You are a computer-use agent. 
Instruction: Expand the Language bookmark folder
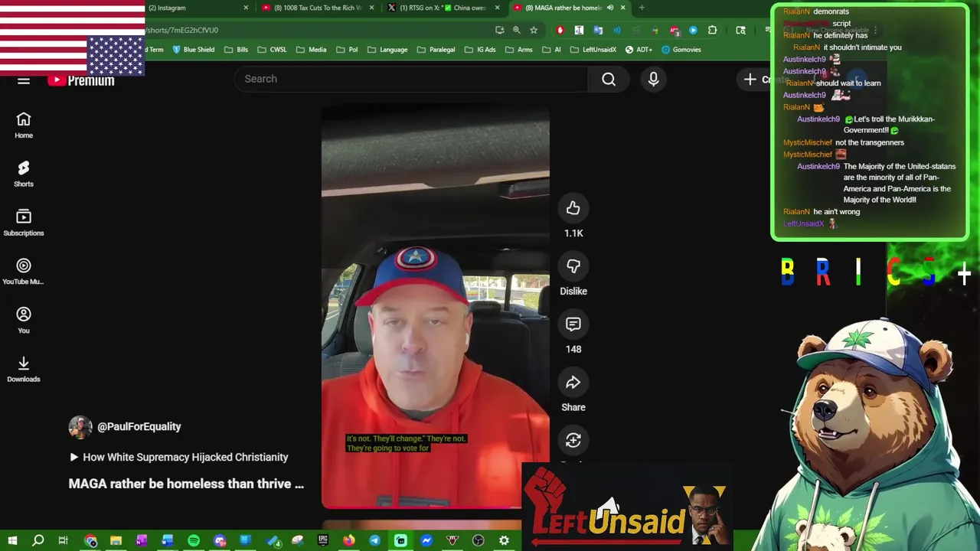click(387, 50)
